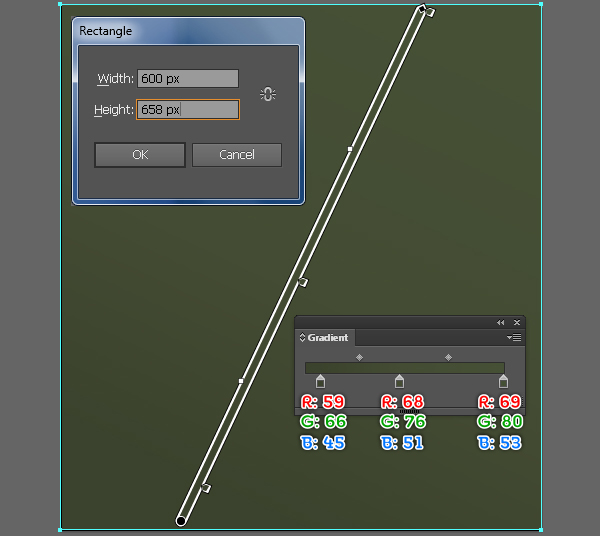Select the left gradient color stop
Image resolution: width=600 pixels, height=536 pixels.
click(321, 381)
